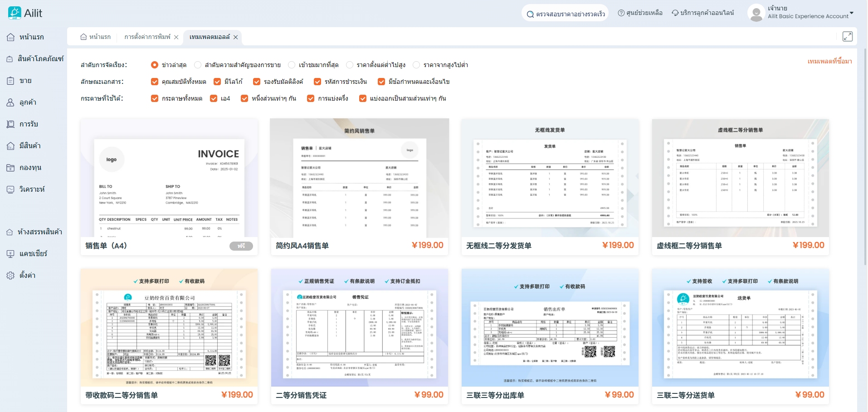Image resolution: width=868 pixels, height=412 pixels.
Task: Toggle the เอ4 paper checkbox
Action: 214,99
